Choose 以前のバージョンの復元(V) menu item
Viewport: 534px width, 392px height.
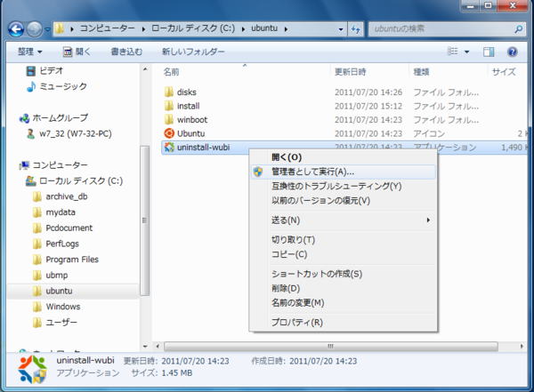coord(343,200)
